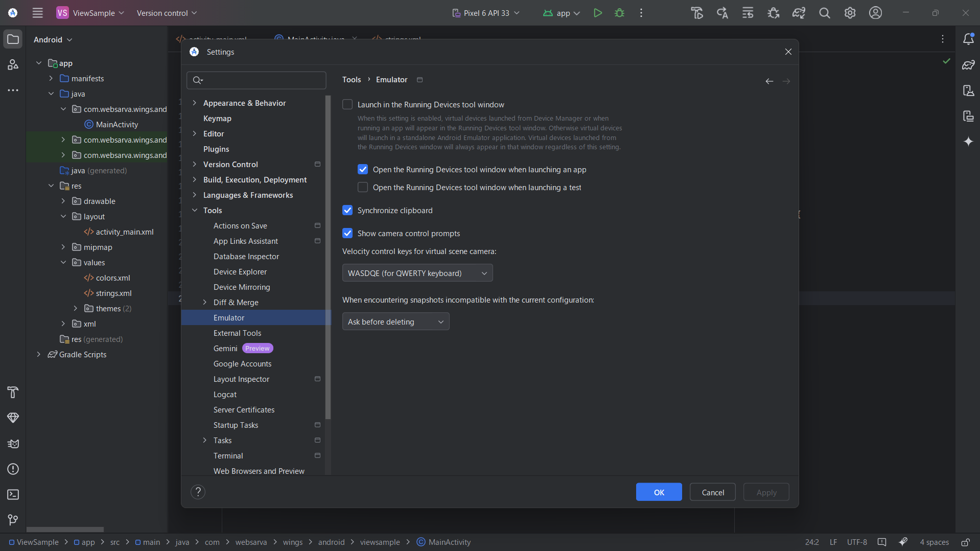This screenshot has height=551, width=980.
Task: Expand the Diff & Merge settings node
Action: click(204, 302)
